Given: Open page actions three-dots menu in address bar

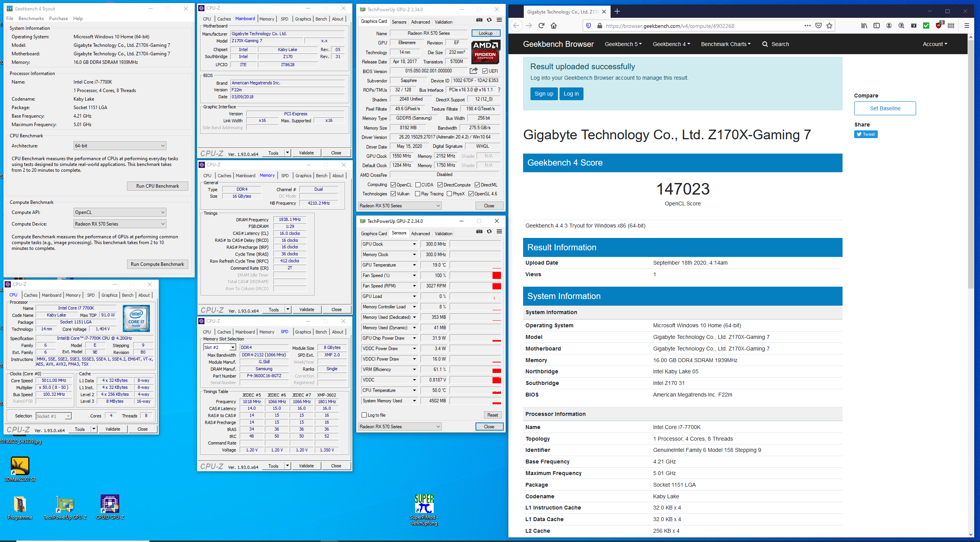Looking at the screenshot, I should click(x=807, y=26).
